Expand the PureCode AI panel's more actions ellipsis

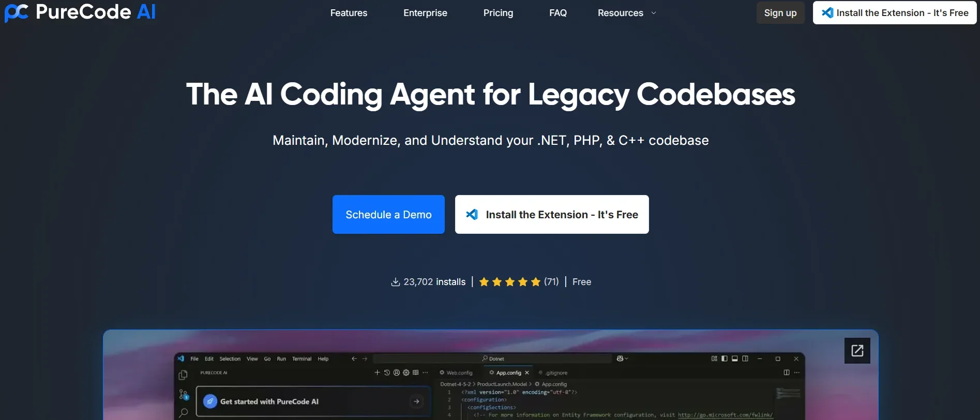pyautogui.click(x=425, y=372)
